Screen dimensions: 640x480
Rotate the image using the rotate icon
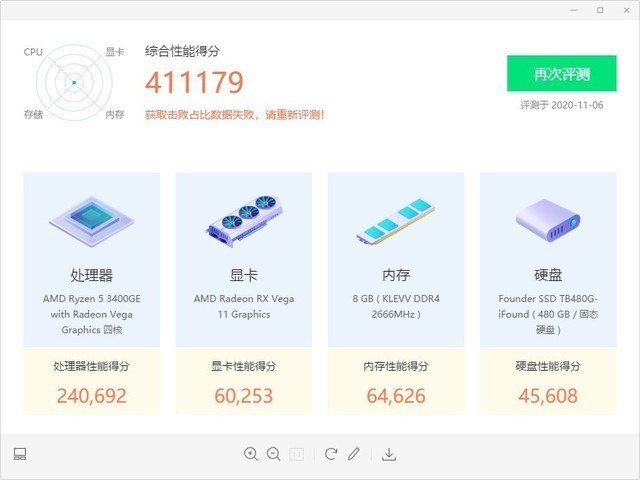pyautogui.click(x=331, y=454)
